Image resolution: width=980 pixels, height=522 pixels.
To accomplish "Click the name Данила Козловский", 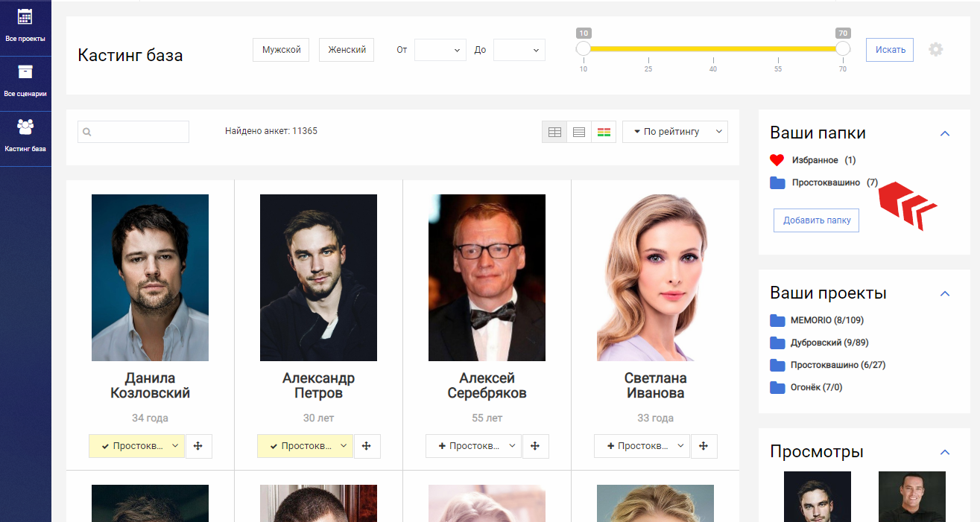I will point(150,386).
